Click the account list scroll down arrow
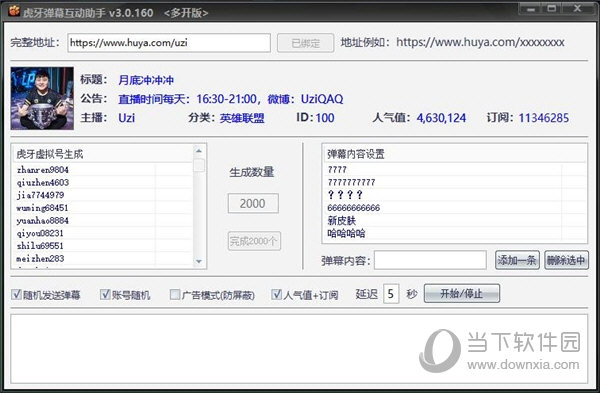 point(199,261)
